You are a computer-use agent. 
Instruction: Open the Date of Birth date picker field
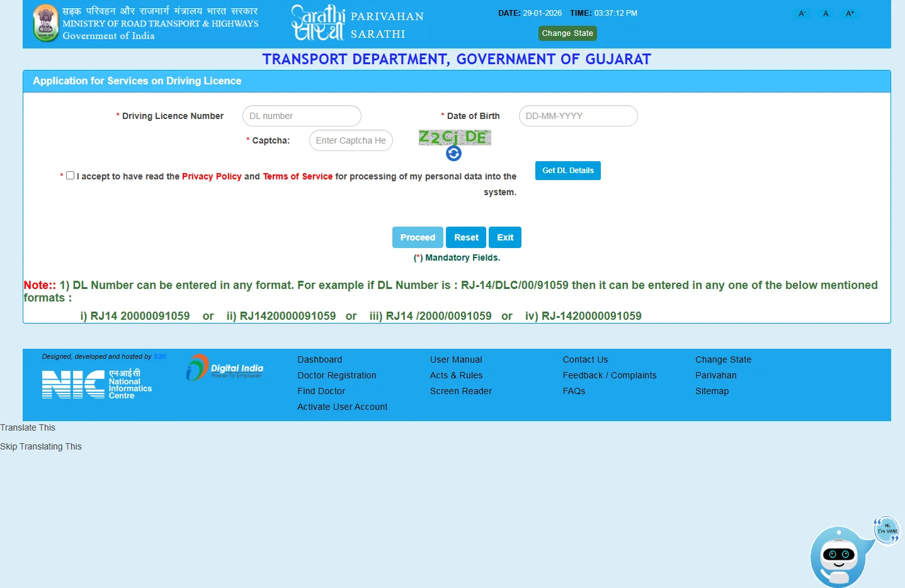pos(577,116)
